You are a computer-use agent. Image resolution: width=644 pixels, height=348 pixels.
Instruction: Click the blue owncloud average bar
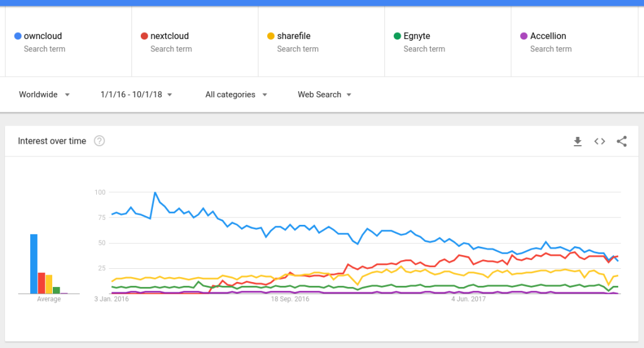coord(34,264)
